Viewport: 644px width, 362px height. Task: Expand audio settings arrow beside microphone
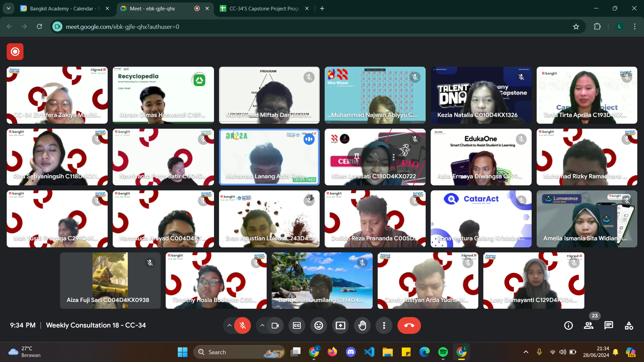pyautogui.click(x=229, y=325)
